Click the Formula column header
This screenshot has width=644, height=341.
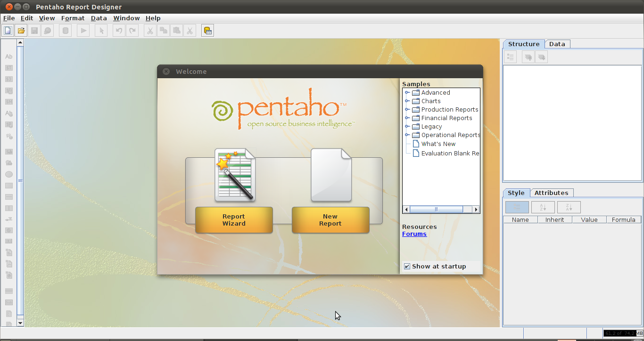pos(624,219)
